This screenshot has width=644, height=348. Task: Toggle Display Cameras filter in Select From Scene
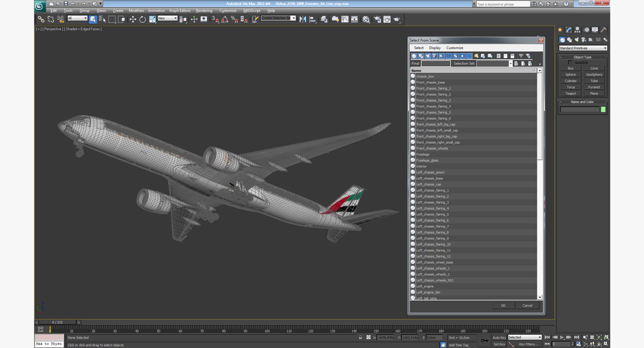click(x=435, y=56)
